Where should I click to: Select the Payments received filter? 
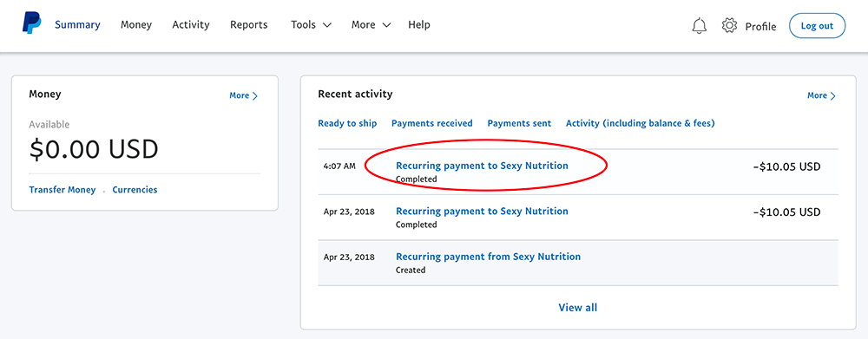coord(431,123)
